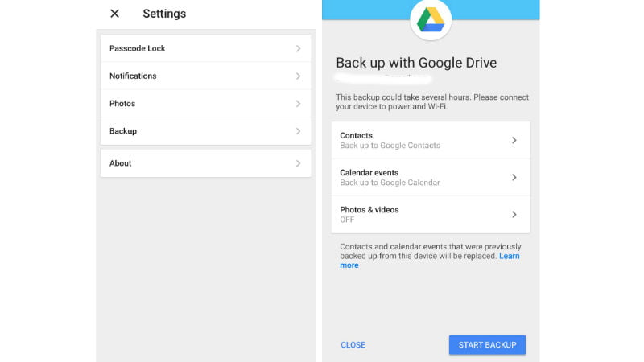The image size is (644, 362).
Task: Expand arrow next to Contacts
Action: click(514, 140)
